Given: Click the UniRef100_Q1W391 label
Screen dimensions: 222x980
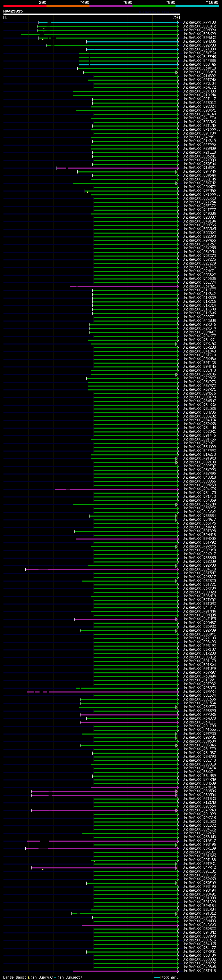Looking at the screenshot, I should pos(199,168).
